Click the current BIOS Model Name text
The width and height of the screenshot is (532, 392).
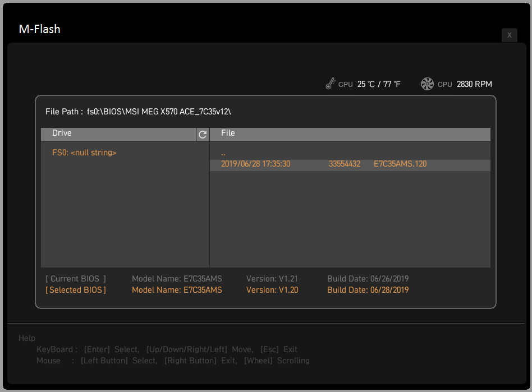(x=177, y=279)
